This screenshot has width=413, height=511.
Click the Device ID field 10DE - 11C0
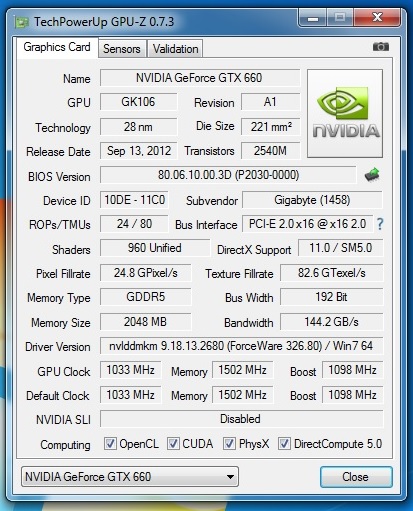tap(134, 200)
